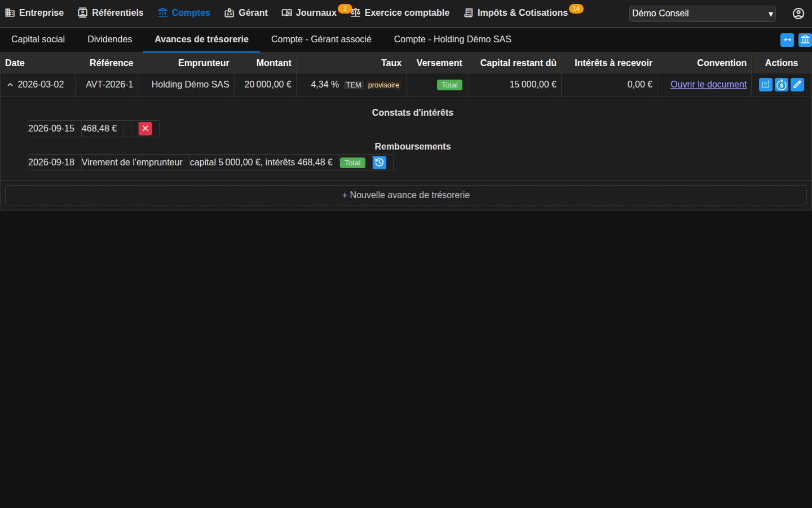Select the Avances de trésorerie tab

201,40
